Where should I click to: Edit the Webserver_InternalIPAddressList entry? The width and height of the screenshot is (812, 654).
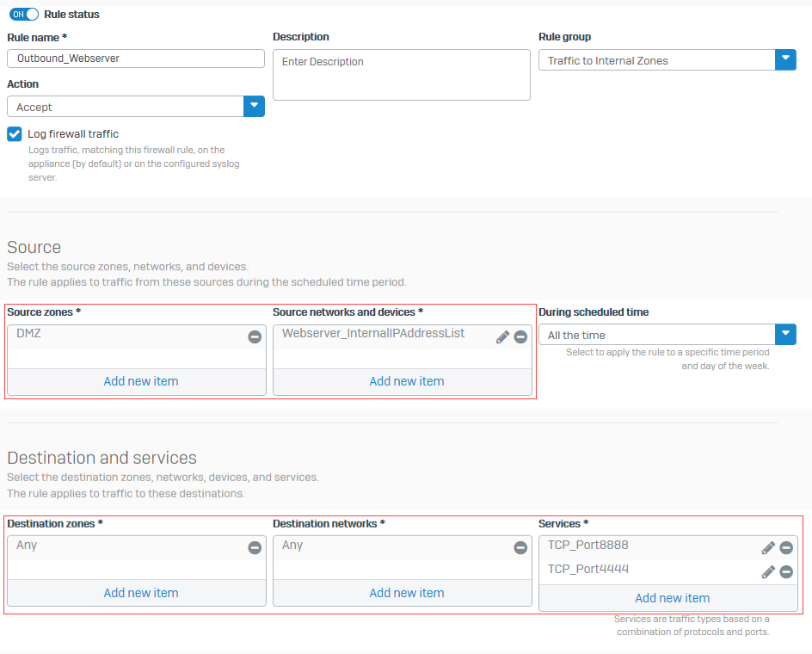[502, 336]
